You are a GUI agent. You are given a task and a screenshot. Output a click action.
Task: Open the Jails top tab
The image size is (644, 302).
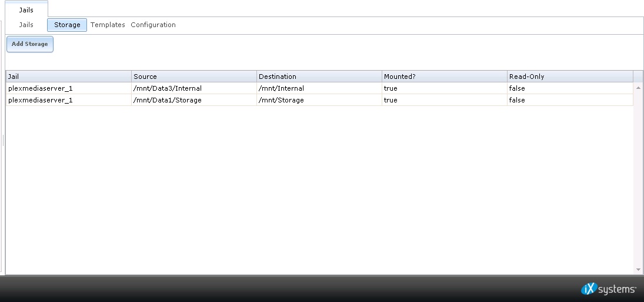click(26, 9)
